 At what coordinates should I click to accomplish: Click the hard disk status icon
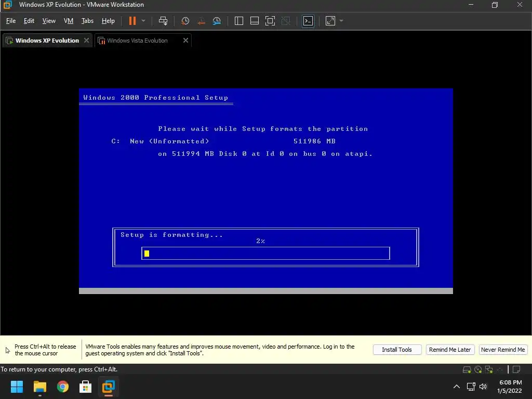point(467,369)
